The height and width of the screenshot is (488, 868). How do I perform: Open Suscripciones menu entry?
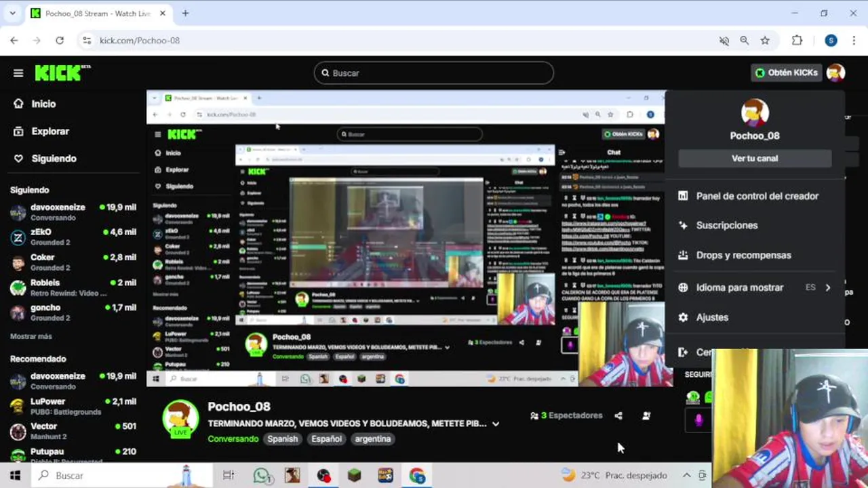(x=727, y=225)
